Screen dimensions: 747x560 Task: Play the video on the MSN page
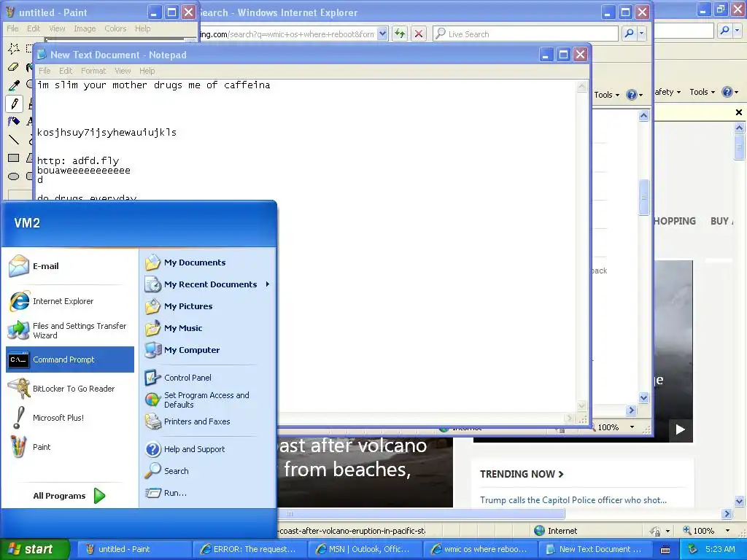coord(681,429)
